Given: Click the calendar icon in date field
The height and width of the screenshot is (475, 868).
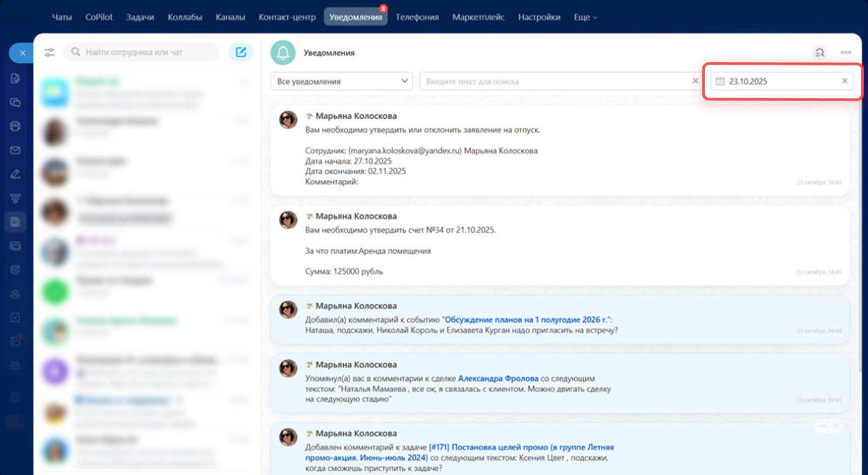Looking at the screenshot, I should (719, 81).
